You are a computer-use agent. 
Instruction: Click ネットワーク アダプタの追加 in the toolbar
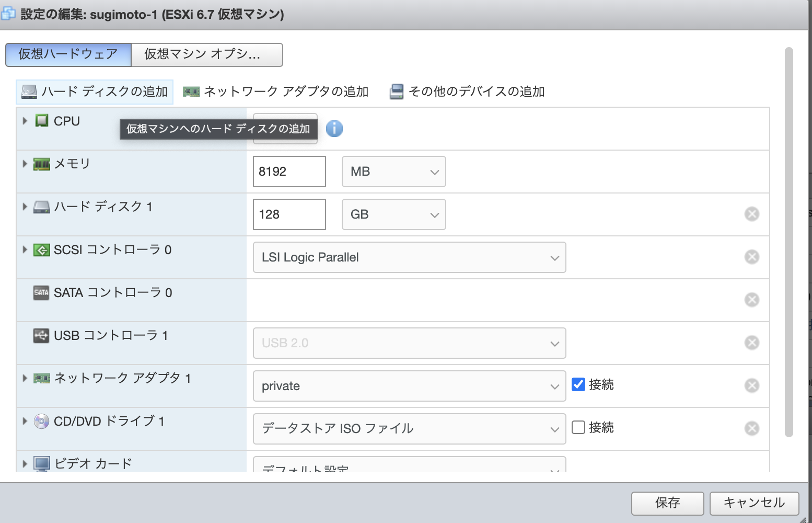[x=276, y=91]
